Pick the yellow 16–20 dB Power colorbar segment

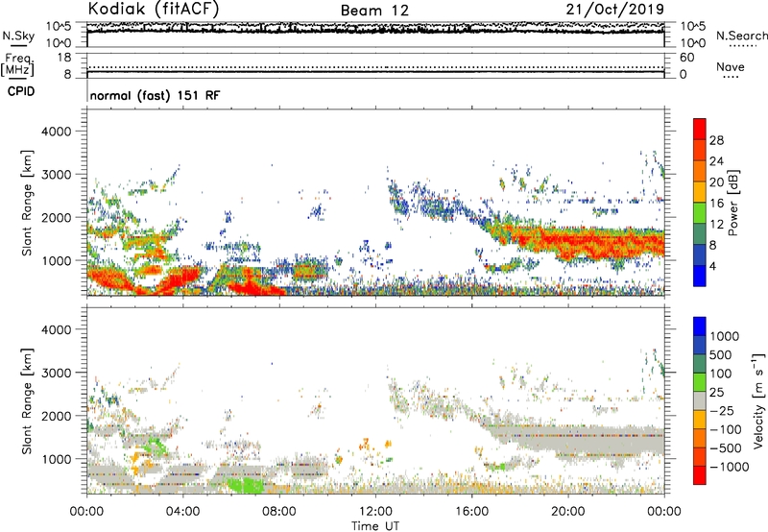(700, 192)
